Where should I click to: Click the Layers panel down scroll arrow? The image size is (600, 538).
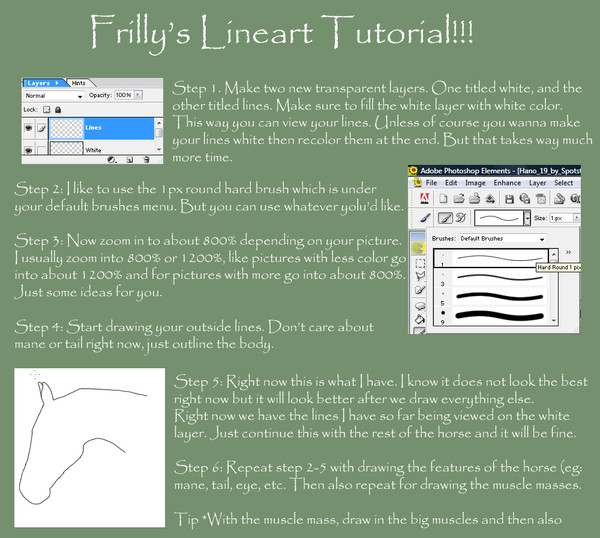[x=159, y=150]
